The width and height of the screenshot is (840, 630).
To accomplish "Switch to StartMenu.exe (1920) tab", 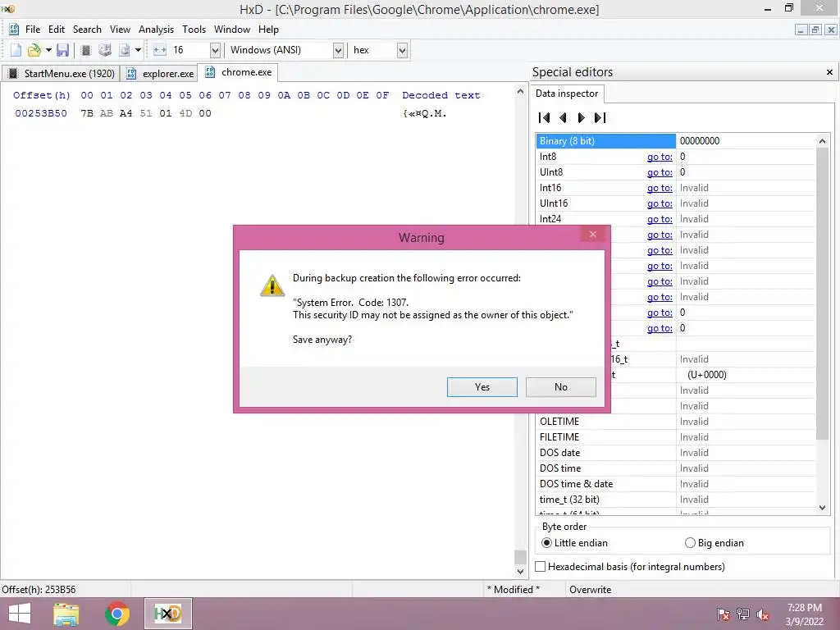I will point(61,73).
